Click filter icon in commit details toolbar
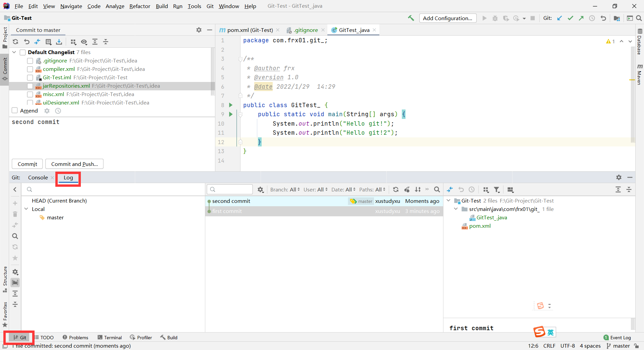Image resolution: width=644 pixels, height=350 pixels. coord(497,189)
